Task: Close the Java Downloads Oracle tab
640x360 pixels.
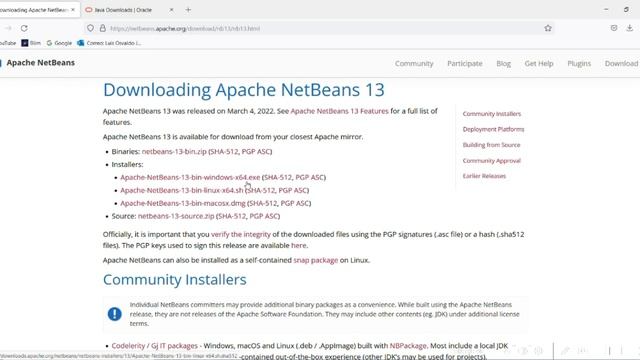Action: point(171,9)
